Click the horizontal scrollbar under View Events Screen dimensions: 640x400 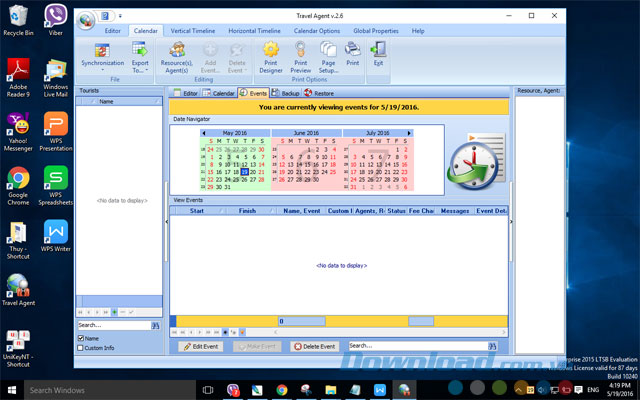(301, 321)
